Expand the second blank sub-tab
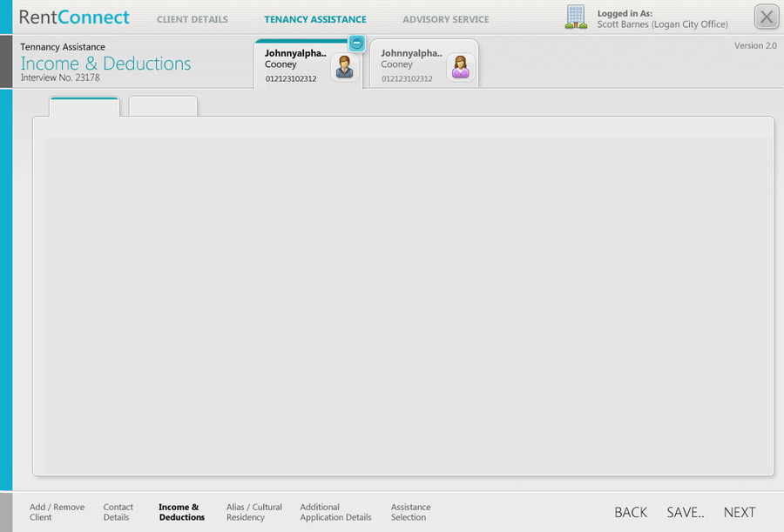Image resolution: width=784 pixels, height=532 pixels. (163, 107)
